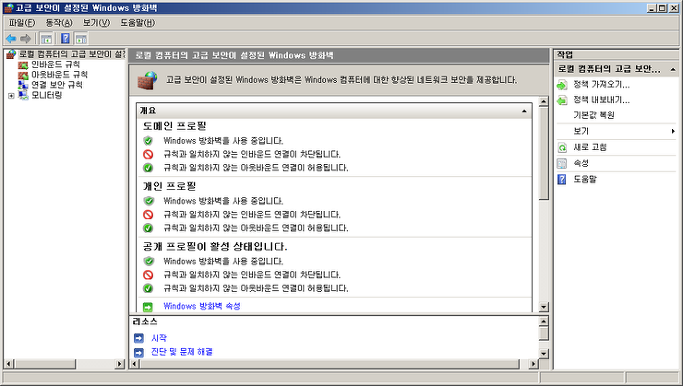Click the 도메인 프로필 heading text

click(x=175, y=126)
